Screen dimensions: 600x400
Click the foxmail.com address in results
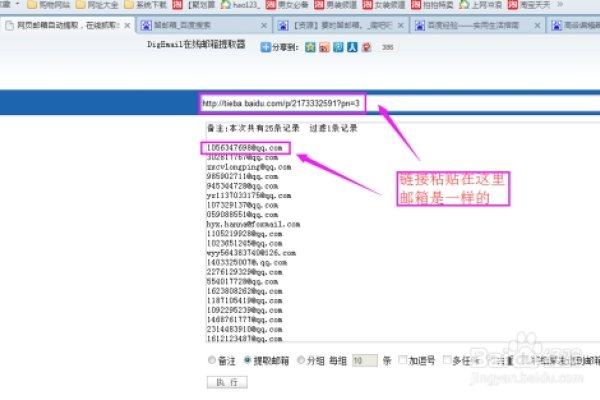point(253,224)
